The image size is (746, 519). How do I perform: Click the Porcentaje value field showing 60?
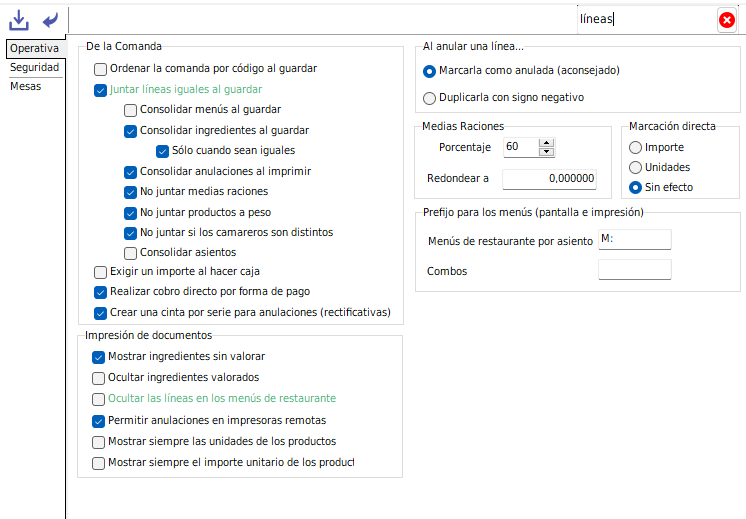521,147
